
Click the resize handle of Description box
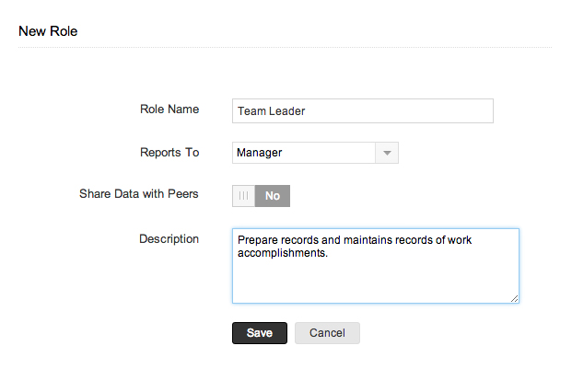pyautogui.click(x=514, y=298)
